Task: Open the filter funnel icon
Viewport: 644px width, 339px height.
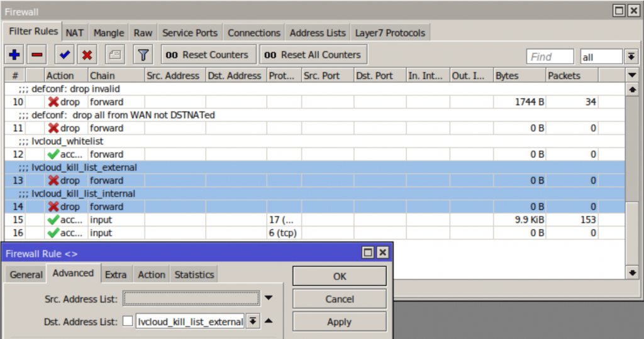Action: 143,55
